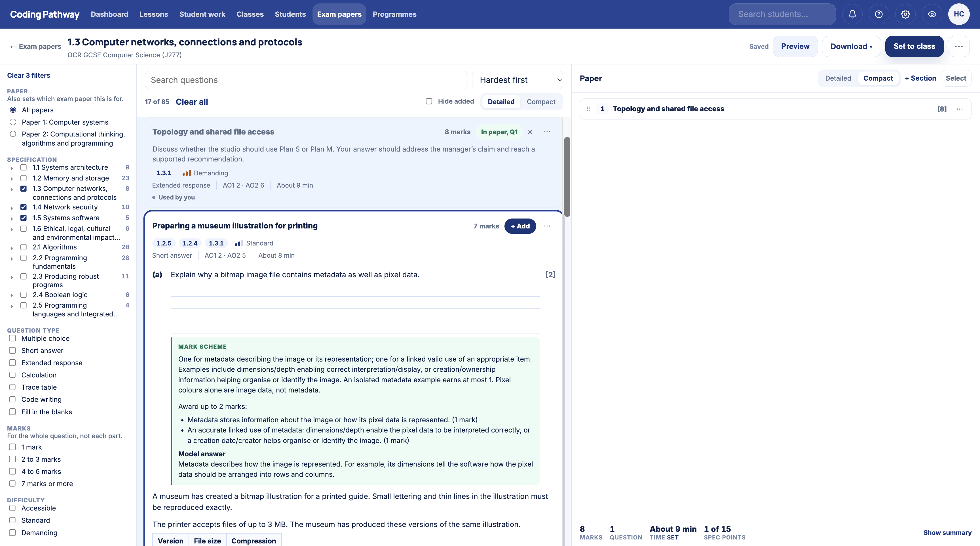
Task: Focus the Search students field
Action: pyautogui.click(x=782, y=14)
